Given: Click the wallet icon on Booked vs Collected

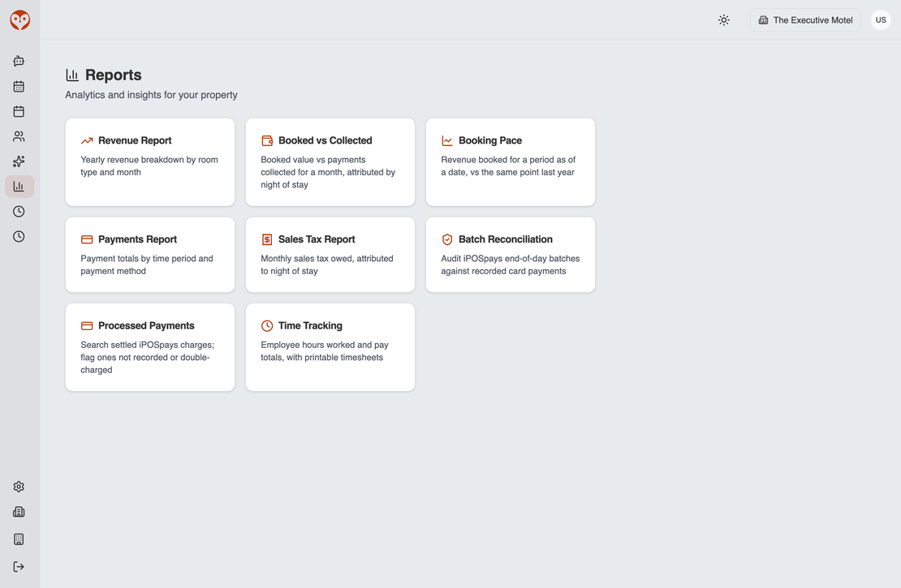Looking at the screenshot, I should pos(267,140).
